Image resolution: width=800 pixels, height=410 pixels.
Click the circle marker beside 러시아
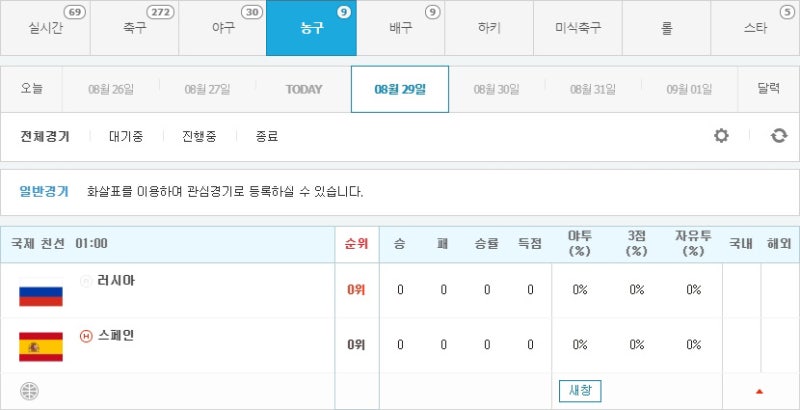pos(86,281)
